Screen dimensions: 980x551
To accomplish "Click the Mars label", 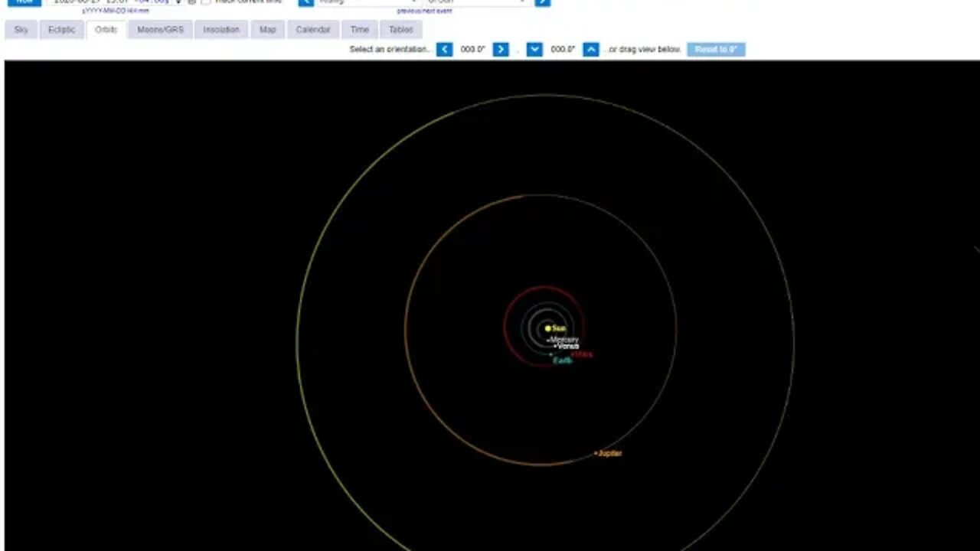I will pyautogui.click(x=583, y=354).
